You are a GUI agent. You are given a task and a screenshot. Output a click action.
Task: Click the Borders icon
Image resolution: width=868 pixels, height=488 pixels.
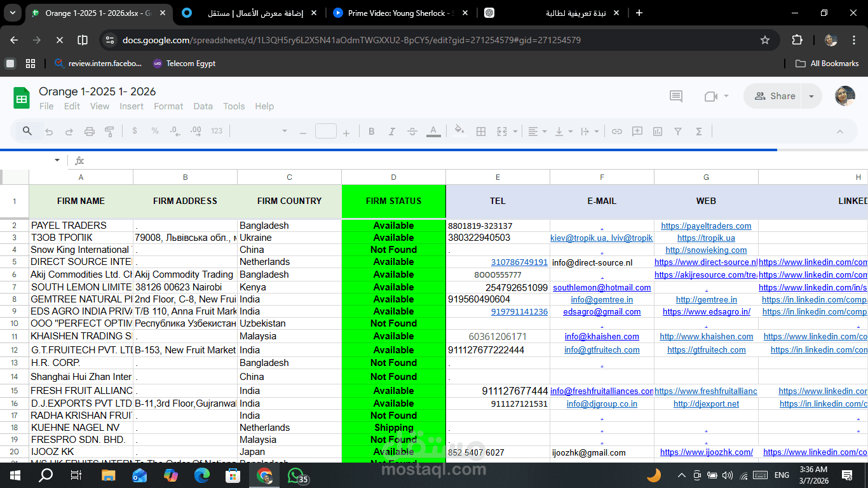pos(481,132)
